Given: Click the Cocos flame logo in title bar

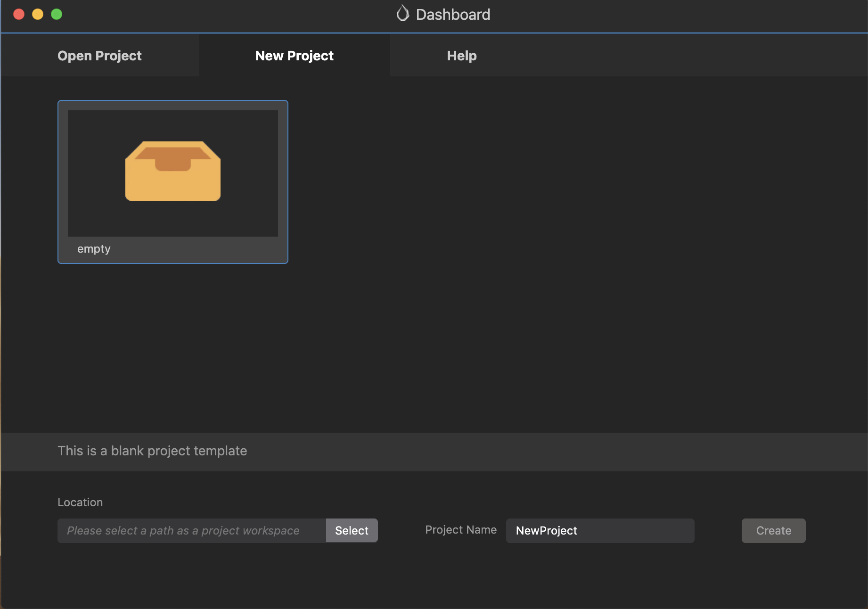Looking at the screenshot, I should pyautogui.click(x=402, y=14).
